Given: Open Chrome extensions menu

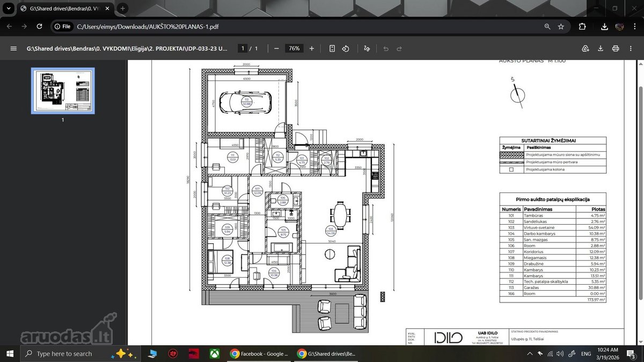Looking at the screenshot, I should tap(582, 26).
